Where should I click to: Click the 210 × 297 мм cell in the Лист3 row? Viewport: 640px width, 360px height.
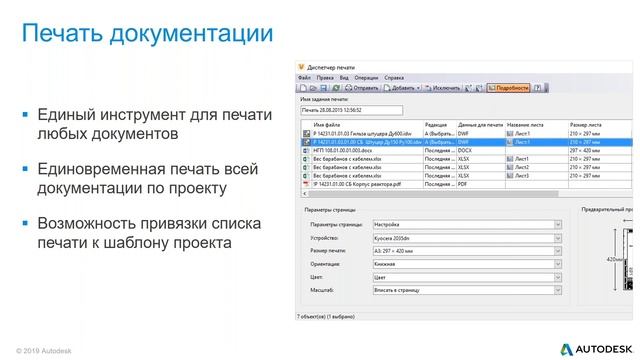click(x=600, y=176)
